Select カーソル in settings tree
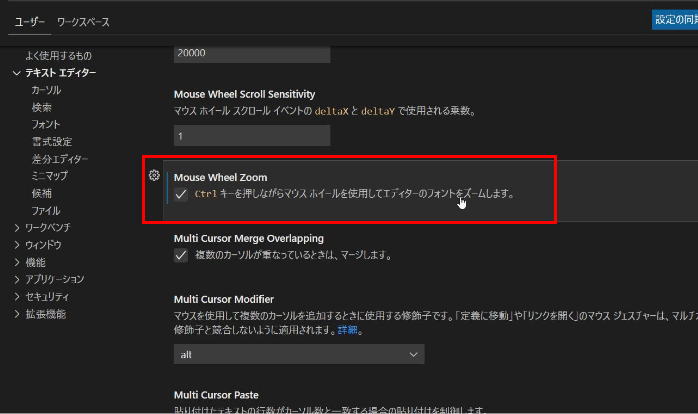 46,90
